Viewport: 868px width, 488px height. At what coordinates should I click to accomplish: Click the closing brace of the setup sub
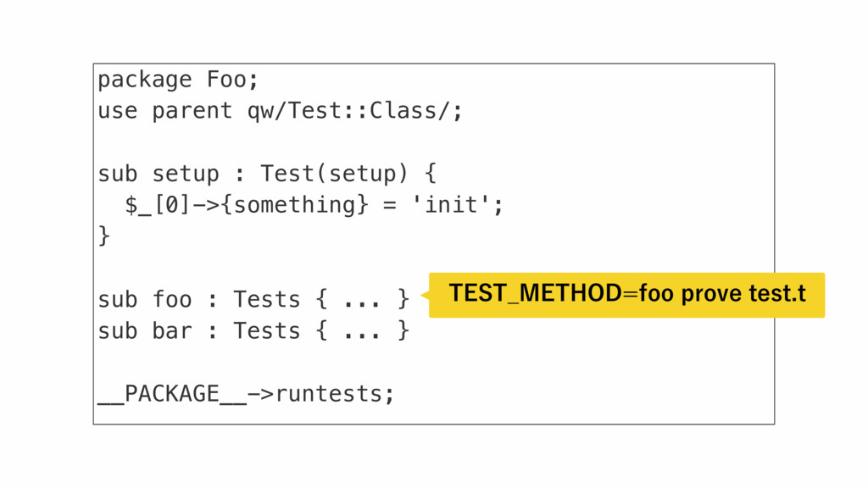[x=104, y=236]
